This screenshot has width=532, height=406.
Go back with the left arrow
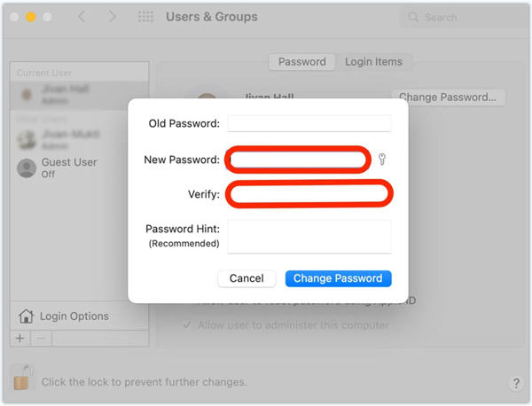pos(82,16)
